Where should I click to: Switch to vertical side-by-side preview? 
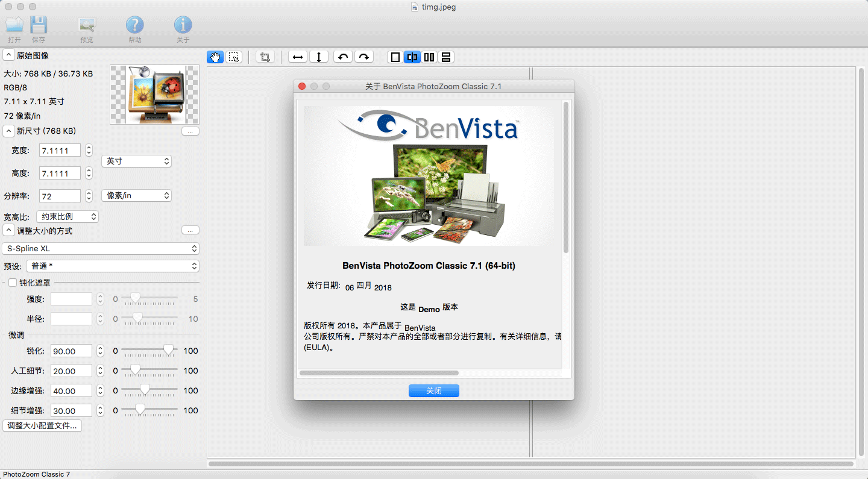[x=429, y=57]
